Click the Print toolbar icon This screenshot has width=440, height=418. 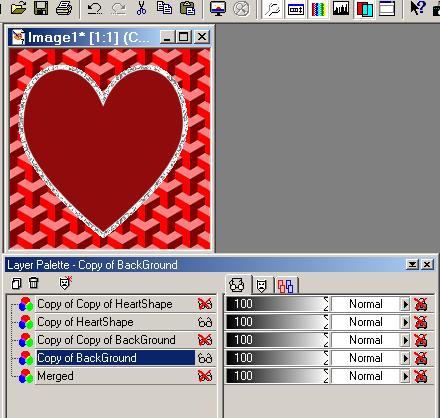(x=64, y=8)
